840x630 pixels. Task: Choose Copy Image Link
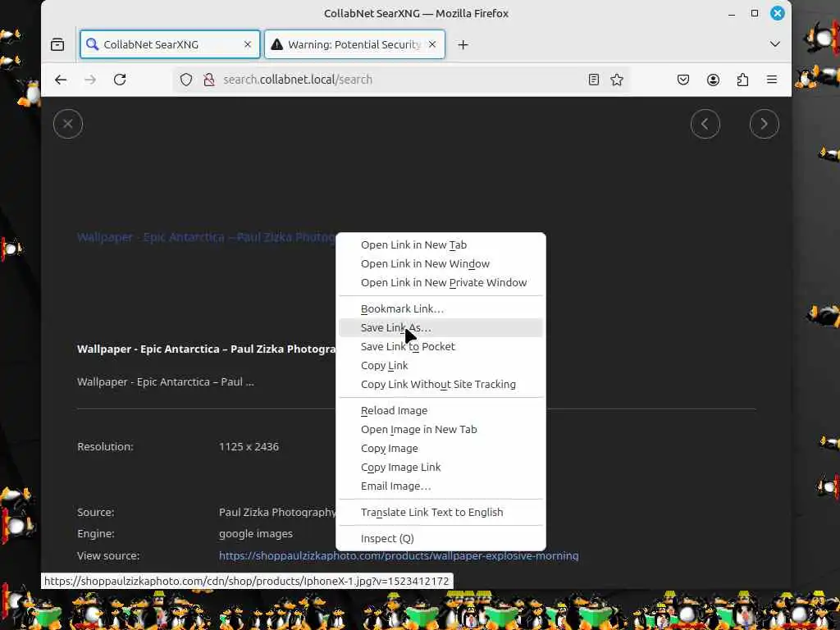pos(441,467)
